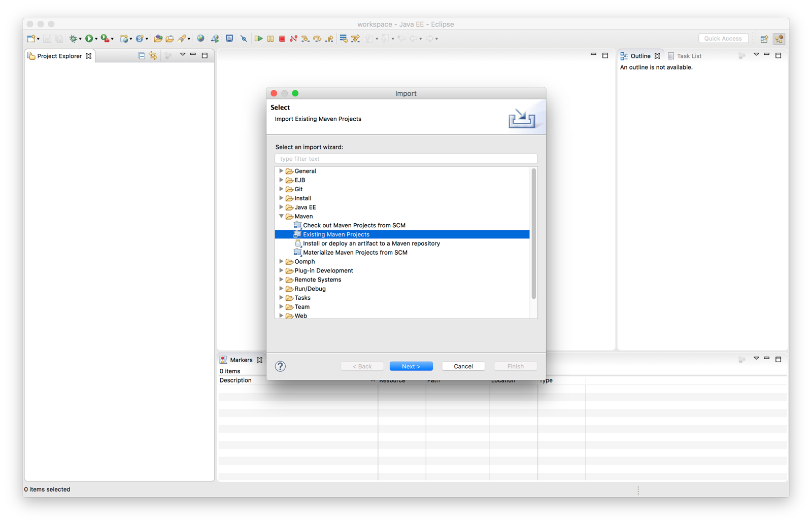Image resolution: width=812 pixels, height=524 pixels.
Task: Expand the EJB folder node
Action: (281, 180)
